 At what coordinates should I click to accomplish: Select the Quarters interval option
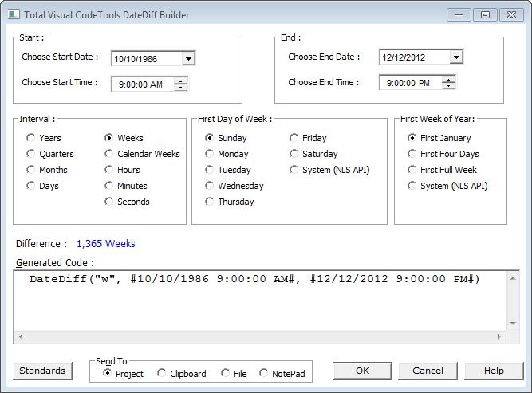50,154
